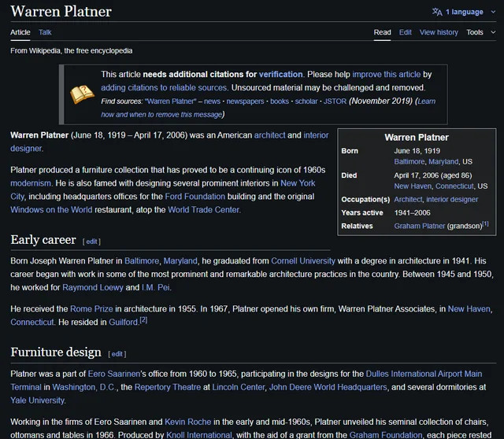Open the Ford Foundation link
This screenshot has width=504, height=439.
pos(195,196)
